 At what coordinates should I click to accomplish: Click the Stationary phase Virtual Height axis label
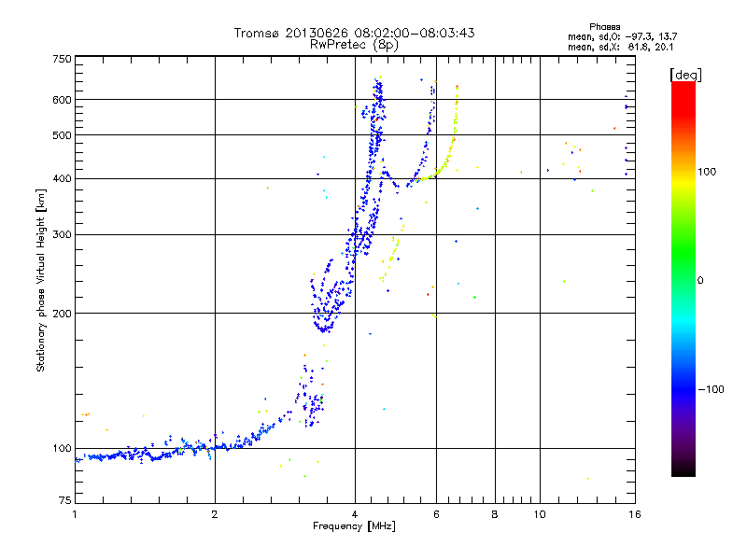[x=41, y=281]
